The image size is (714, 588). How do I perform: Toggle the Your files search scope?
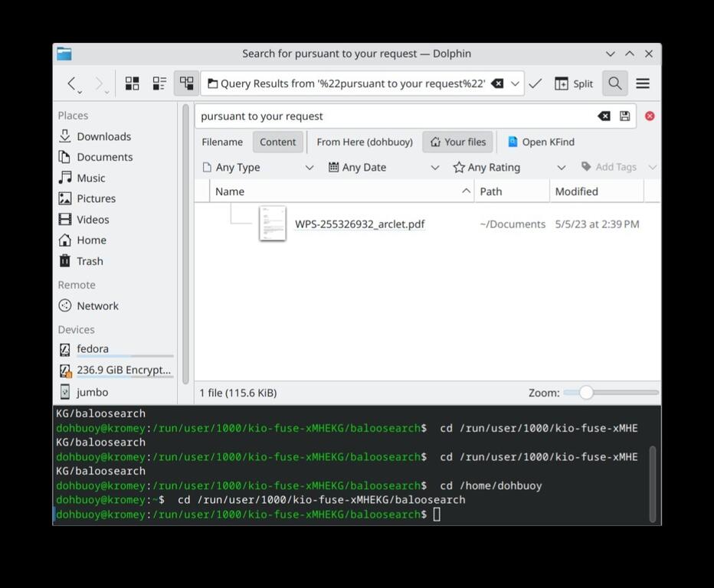[457, 142]
